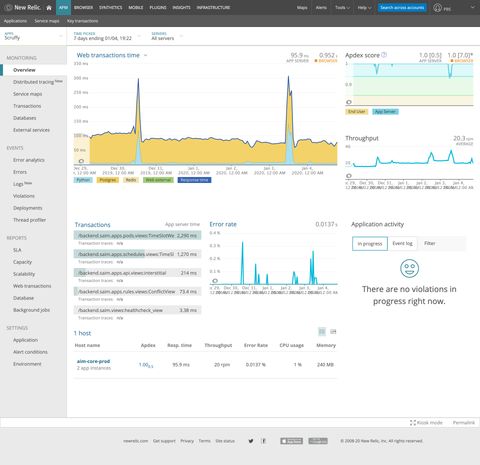The image size is (480, 465).
Task: Switch hosts list to breakout view icon
Action: pyautogui.click(x=333, y=331)
